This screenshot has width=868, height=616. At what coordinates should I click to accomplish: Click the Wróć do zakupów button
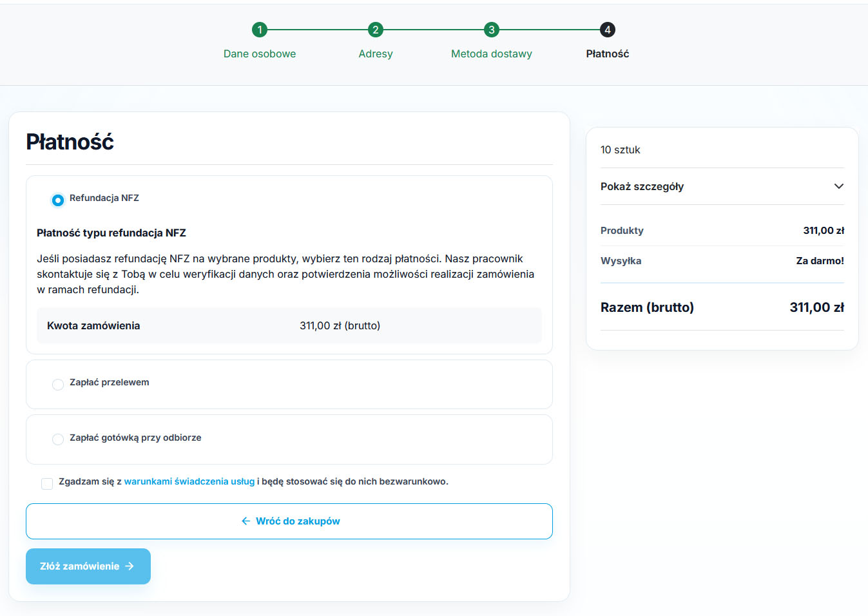(x=289, y=521)
